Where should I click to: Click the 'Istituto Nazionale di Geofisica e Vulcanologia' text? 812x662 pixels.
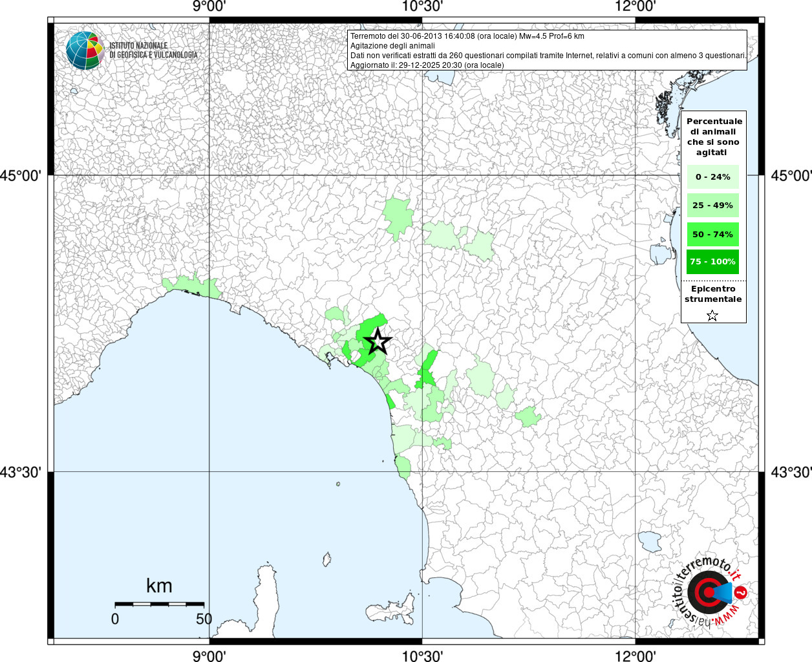(x=153, y=50)
